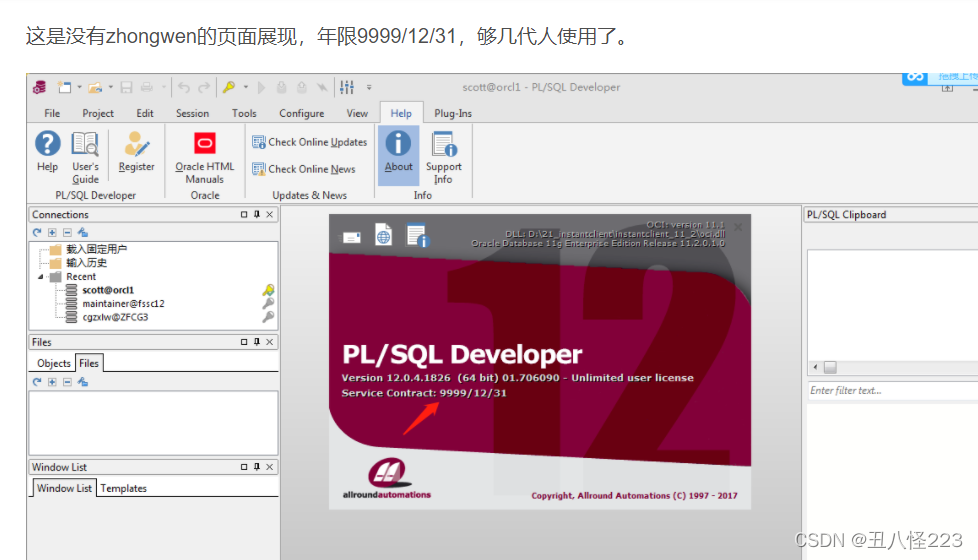The height and width of the screenshot is (560, 978).
Task: Expand the Log on key dropdown
Action: 246,87
